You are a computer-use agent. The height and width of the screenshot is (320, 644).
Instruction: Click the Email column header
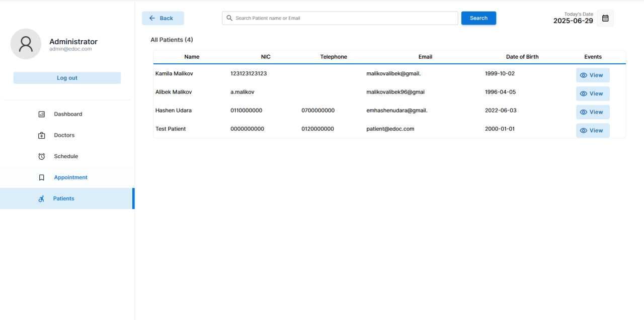[425, 57]
